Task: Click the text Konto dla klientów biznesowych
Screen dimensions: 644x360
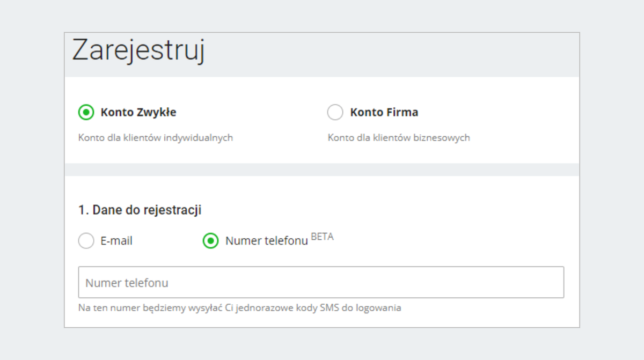Action: click(399, 137)
